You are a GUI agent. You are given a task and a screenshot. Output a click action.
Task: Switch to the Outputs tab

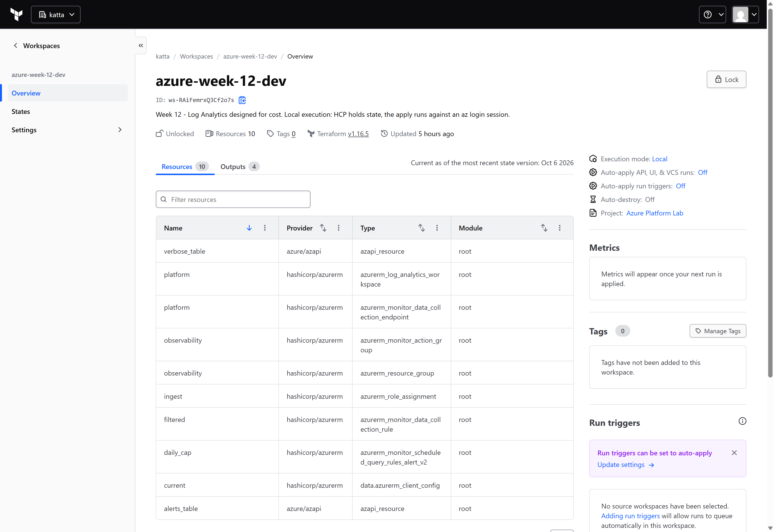click(x=240, y=167)
